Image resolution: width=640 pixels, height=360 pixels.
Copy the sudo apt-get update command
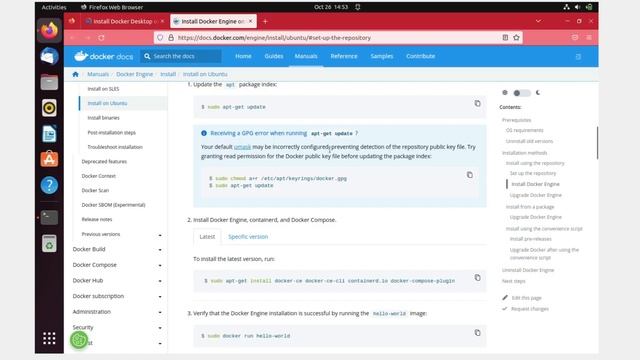pos(477,103)
